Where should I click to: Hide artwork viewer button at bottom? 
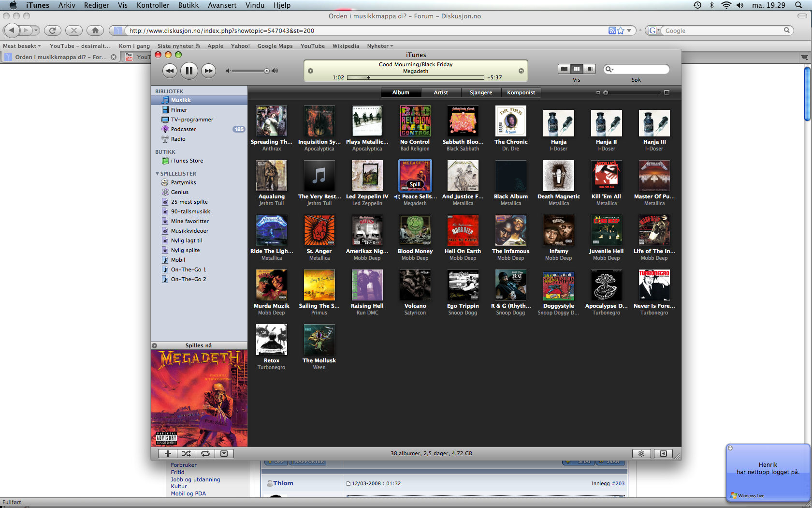pyautogui.click(x=224, y=453)
